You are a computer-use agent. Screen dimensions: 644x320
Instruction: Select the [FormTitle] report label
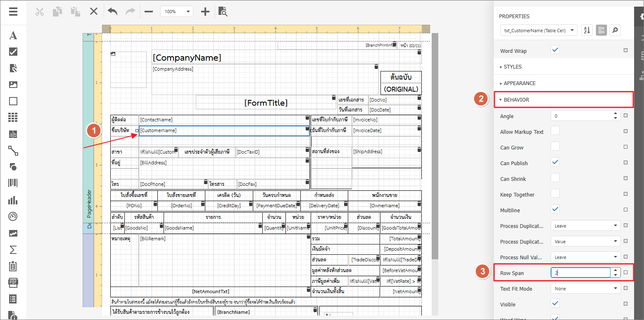pos(266,102)
